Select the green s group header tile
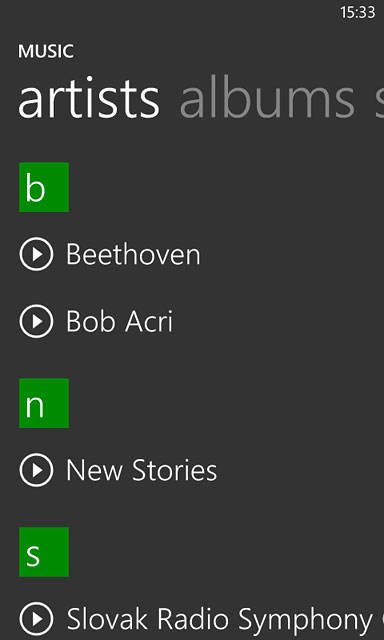The image size is (384, 640). click(x=44, y=552)
